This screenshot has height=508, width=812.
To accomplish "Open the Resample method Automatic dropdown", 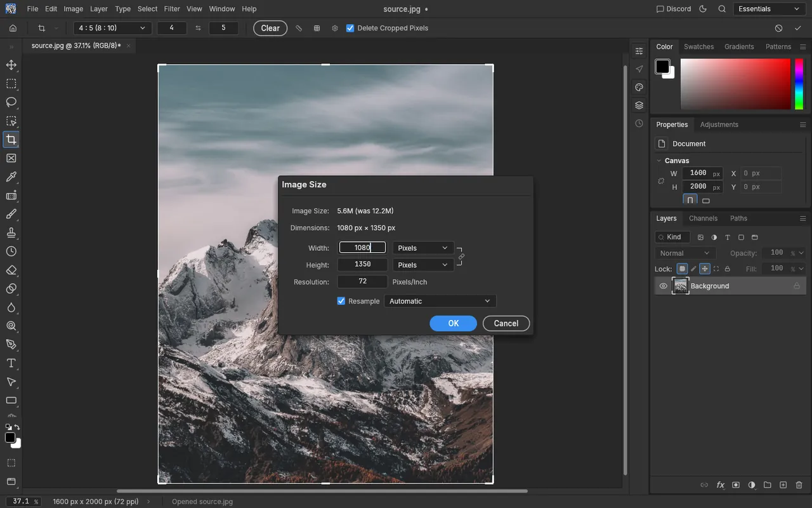I will [x=440, y=301].
